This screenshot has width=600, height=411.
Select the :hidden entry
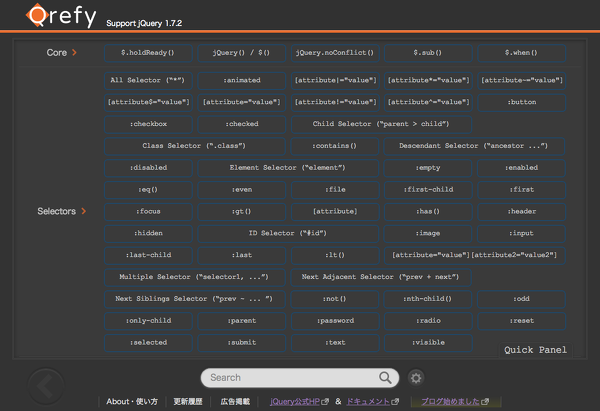tap(148, 233)
